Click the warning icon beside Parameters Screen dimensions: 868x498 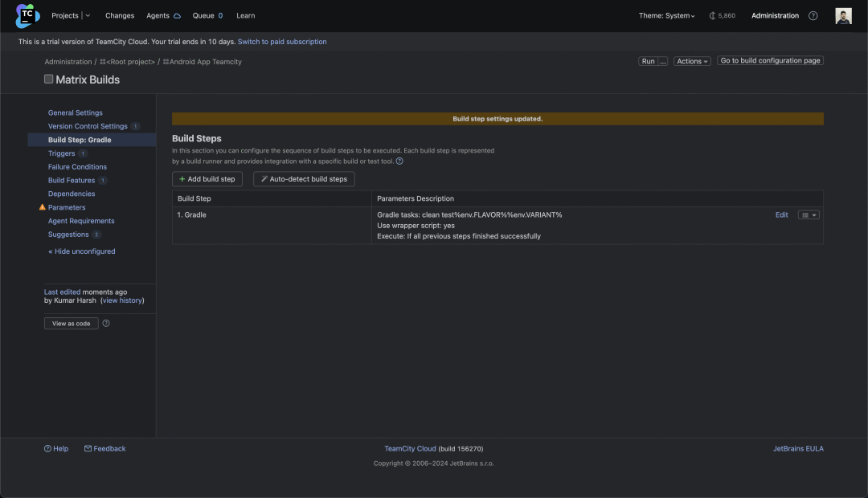coord(42,207)
